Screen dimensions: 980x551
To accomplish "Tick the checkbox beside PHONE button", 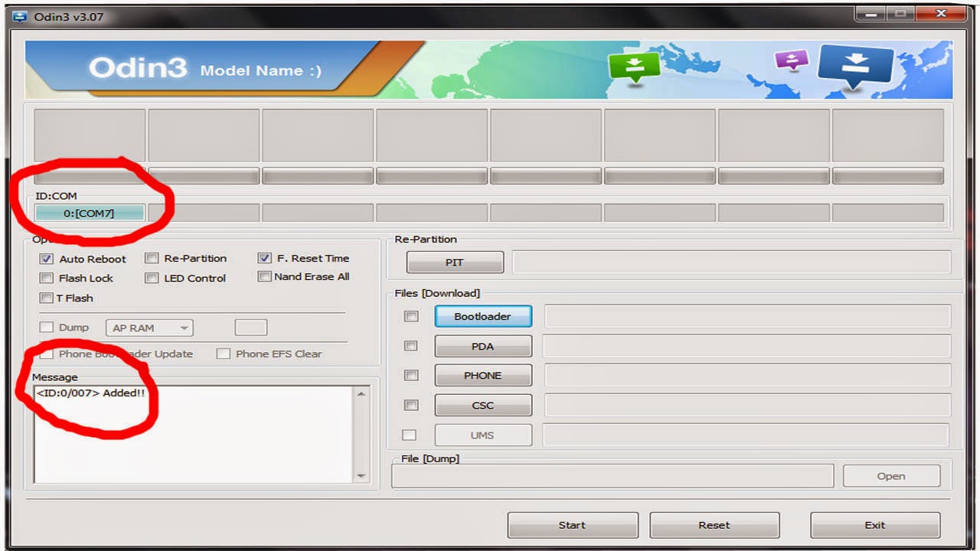I will (x=411, y=375).
